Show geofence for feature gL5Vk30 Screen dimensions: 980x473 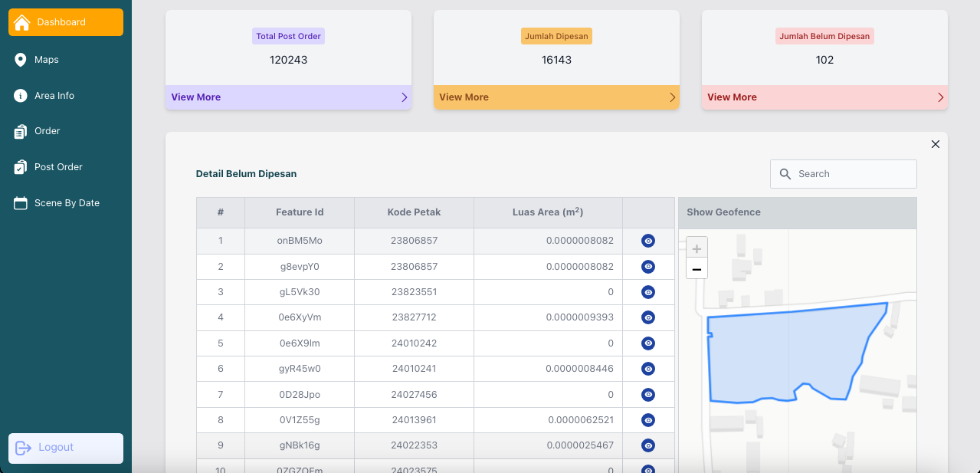pyautogui.click(x=648, y=292)
